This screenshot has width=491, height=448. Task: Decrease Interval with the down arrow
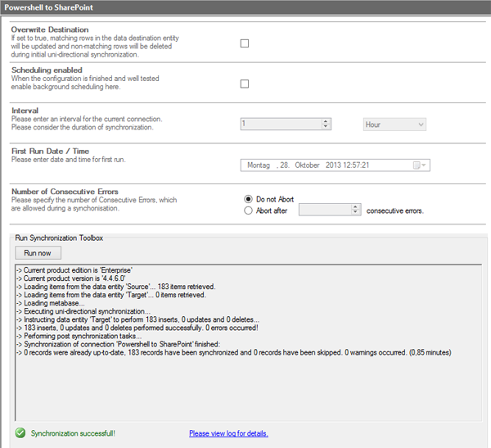[326, 127]
